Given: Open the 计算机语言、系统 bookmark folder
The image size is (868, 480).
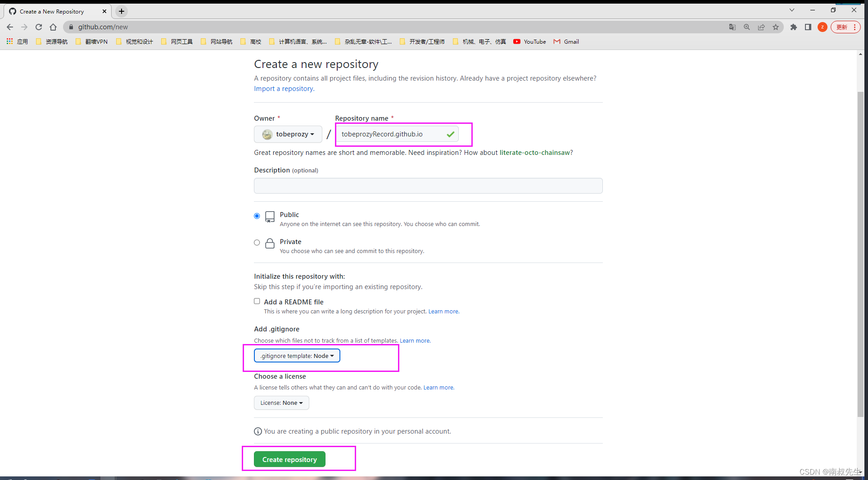Looking at the screenshot, I should tap(298, 41).
